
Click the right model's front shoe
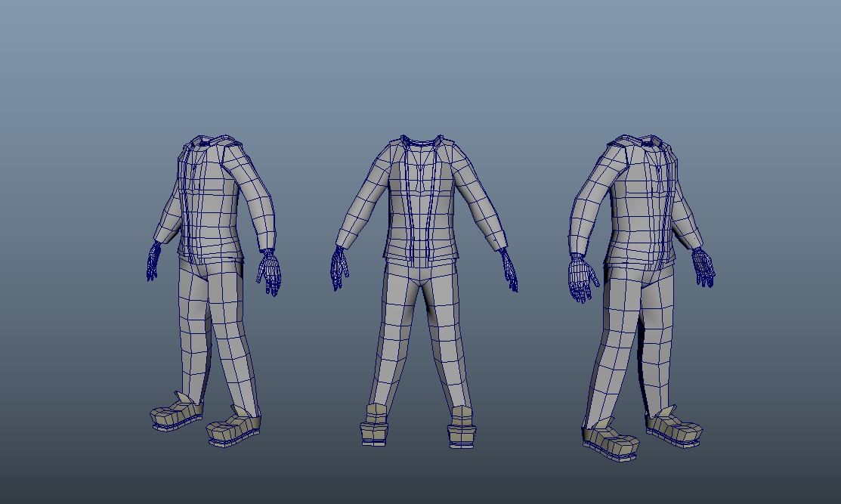610,438
